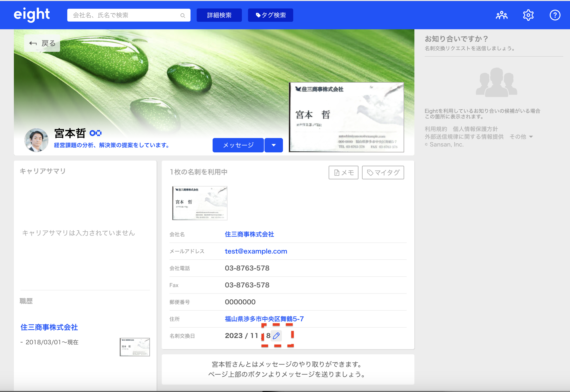Click the address link 福山県渉多市中央区舞鶴5-7
570x392 pixels.
[264, 319]
